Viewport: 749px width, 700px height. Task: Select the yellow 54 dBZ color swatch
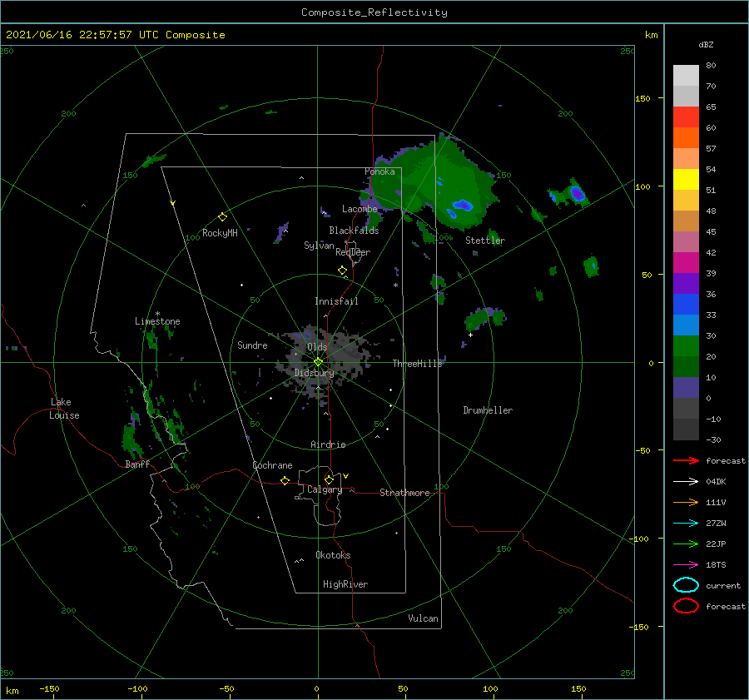point(686,179)
